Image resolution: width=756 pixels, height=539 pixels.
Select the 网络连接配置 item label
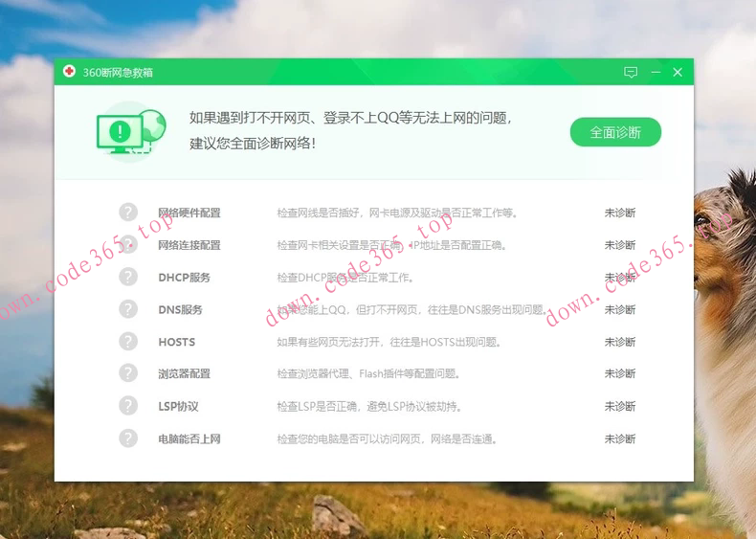(189, 245)
